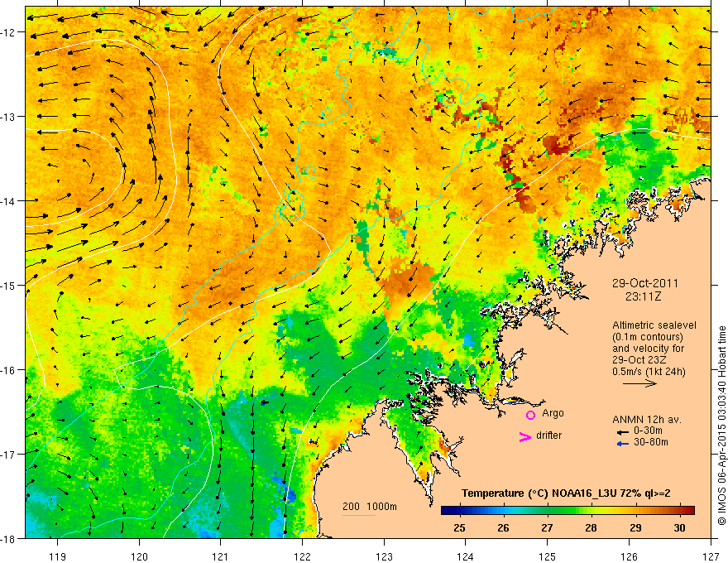Click the '0-30m' legend label

tap(648, 431)
